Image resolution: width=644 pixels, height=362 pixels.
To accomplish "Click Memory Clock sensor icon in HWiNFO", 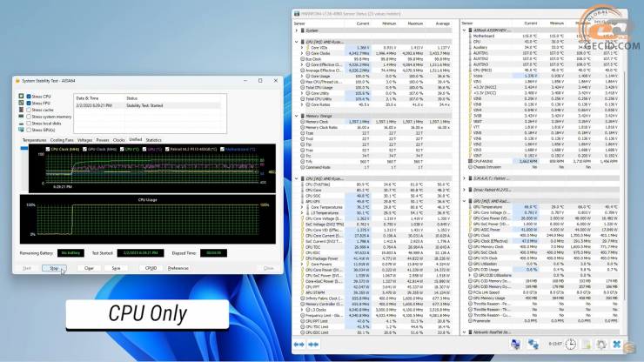I will point(303,122).
